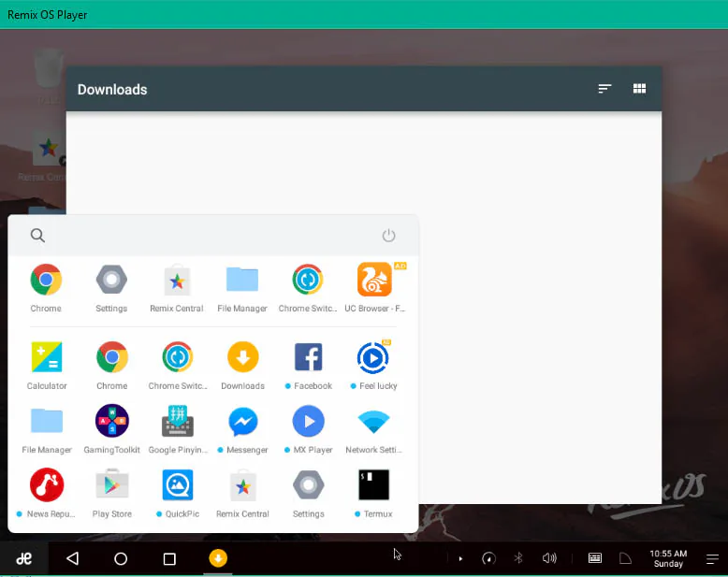Click the 10:55 AM Sunday clock

point(668,558)
